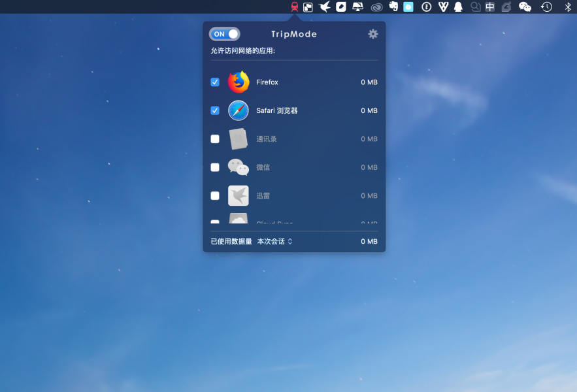
Task: Click 迅雷's 0 MB data usage
Action: (369, 195)
